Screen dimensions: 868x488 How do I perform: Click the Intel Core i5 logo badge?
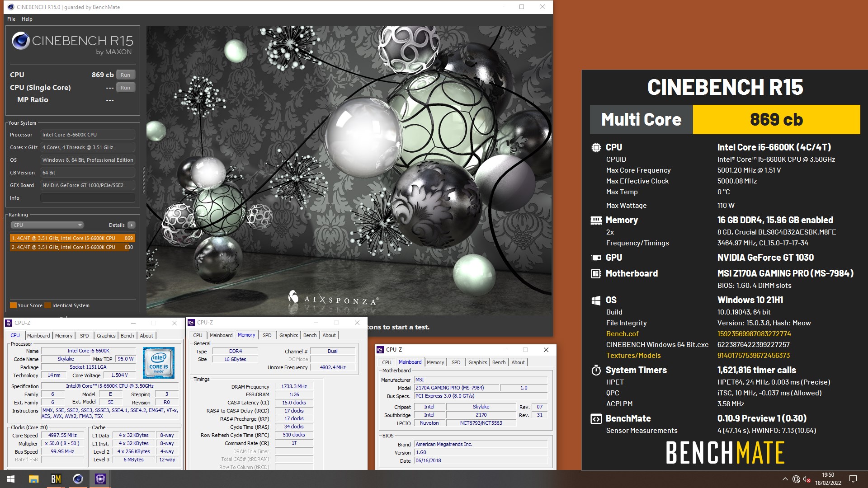[x=159, y=362]
